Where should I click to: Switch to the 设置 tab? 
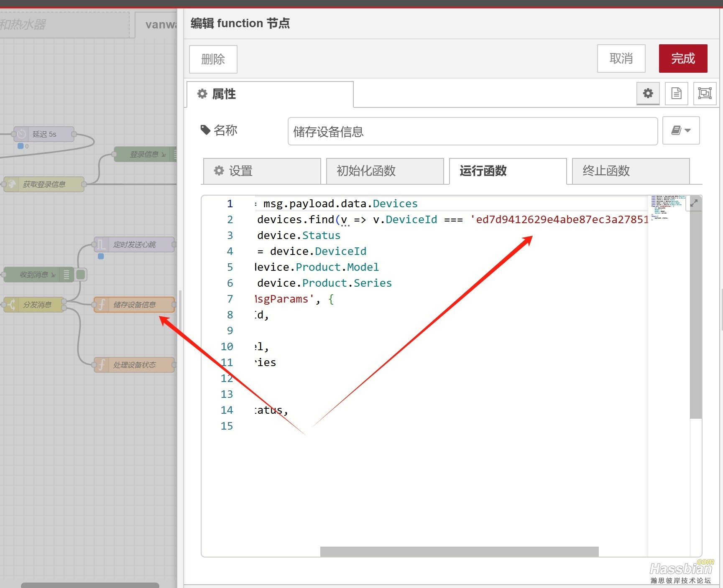click(x=262, y=171)
